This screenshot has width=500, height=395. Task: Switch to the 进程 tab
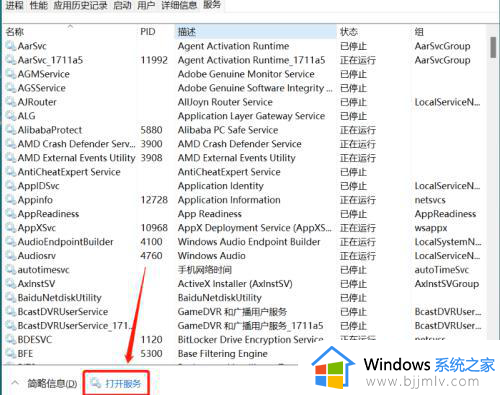point(14,5)
